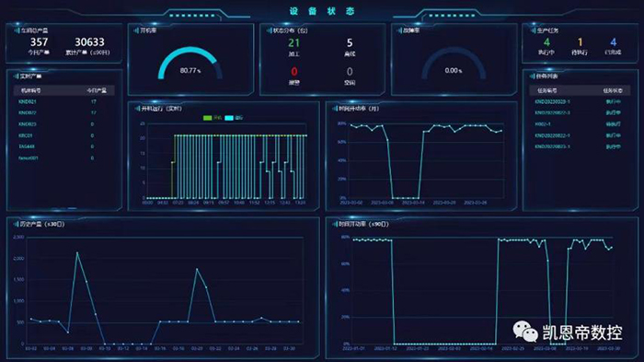644x362 pixels.
Task: Click the bar icon beside 时间开动率 (≤90日) title
Action: [335, 224]
